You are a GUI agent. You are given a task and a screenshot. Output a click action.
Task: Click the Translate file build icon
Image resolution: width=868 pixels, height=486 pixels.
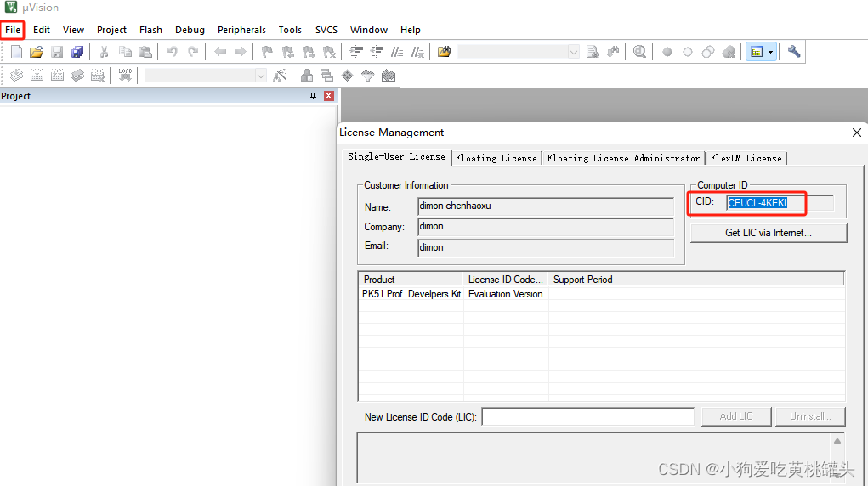coord(17,76)
